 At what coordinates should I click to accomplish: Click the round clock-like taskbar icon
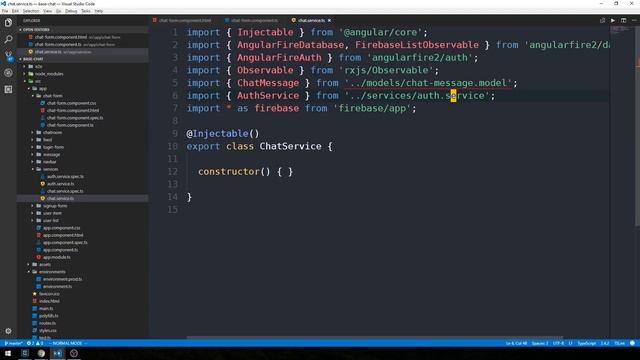tap(74, 353)
